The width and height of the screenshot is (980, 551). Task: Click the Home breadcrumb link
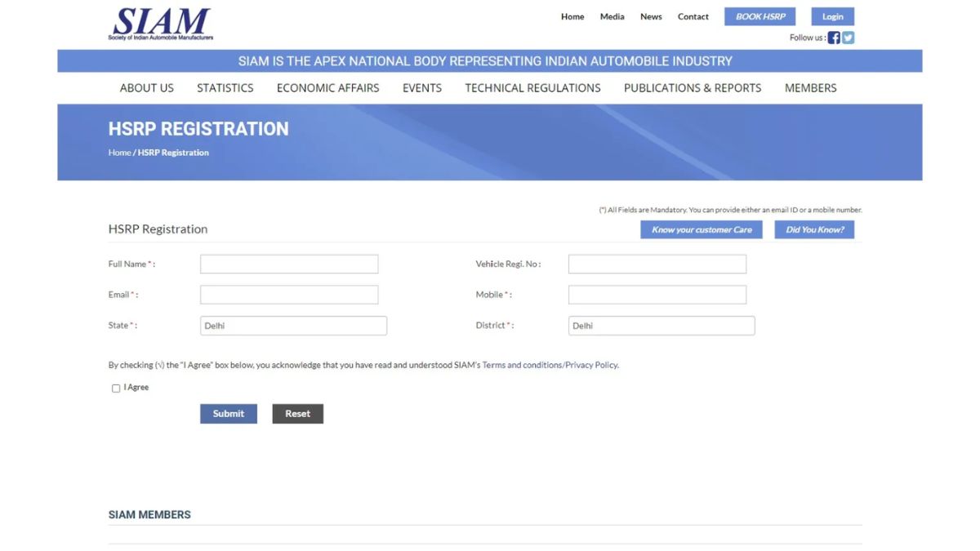point(118,152)
